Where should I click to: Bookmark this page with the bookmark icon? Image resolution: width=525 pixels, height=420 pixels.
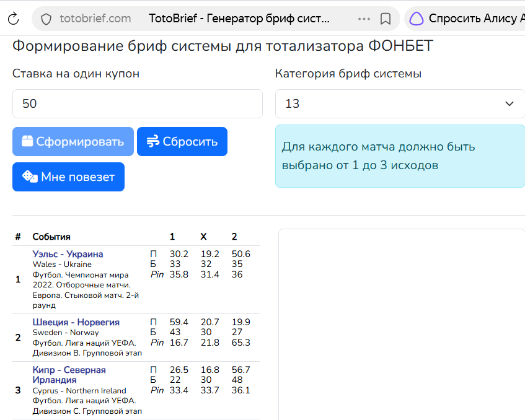point(386,19)
